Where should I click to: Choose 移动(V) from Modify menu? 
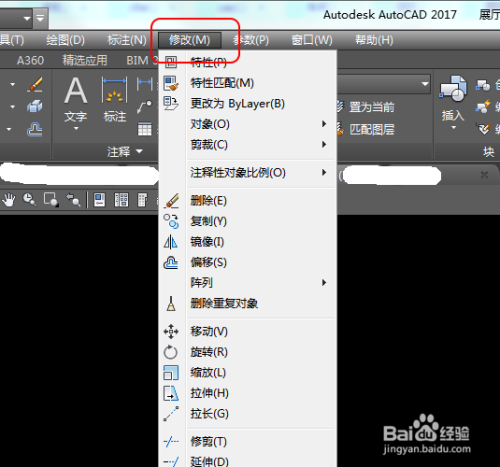tap(248, 331)
